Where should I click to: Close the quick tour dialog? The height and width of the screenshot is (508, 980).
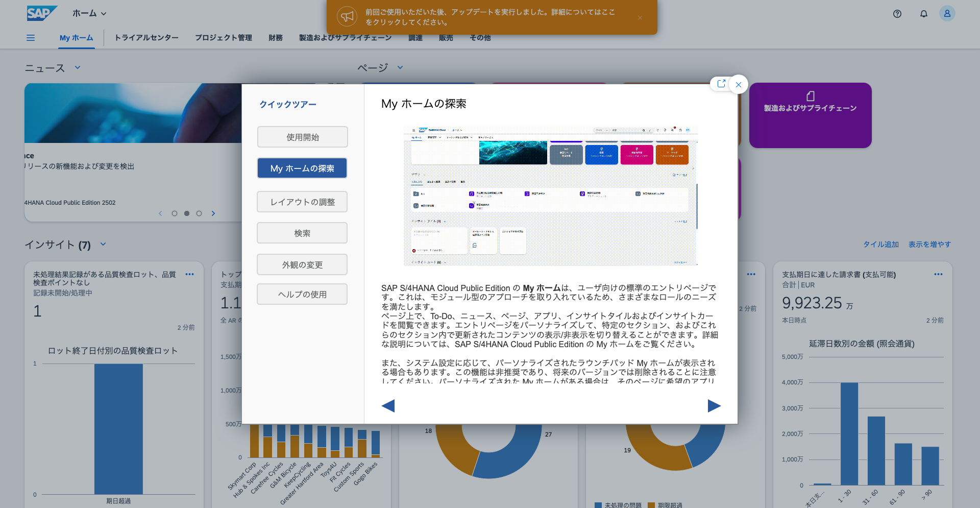pos(739,85)
